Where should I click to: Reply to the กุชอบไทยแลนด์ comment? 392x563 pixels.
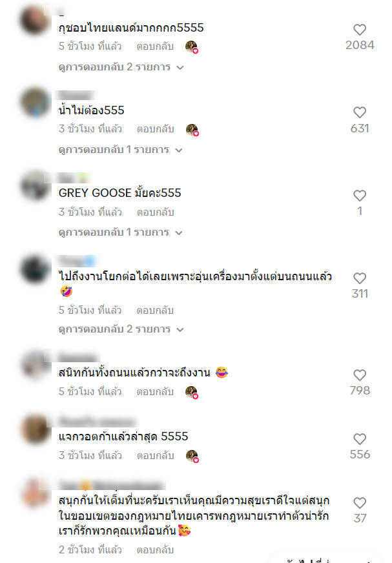pyautogui.click(x=155, y=46)
